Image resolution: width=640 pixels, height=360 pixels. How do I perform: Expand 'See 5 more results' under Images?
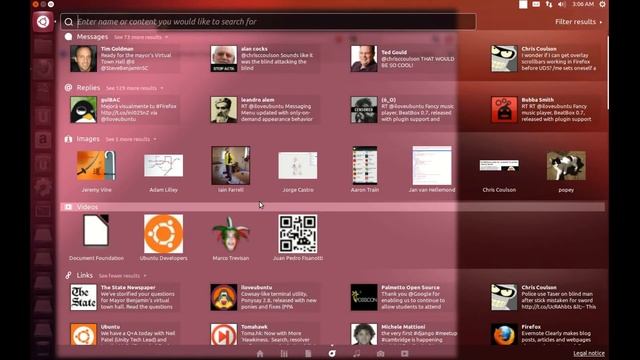(131, 139)
